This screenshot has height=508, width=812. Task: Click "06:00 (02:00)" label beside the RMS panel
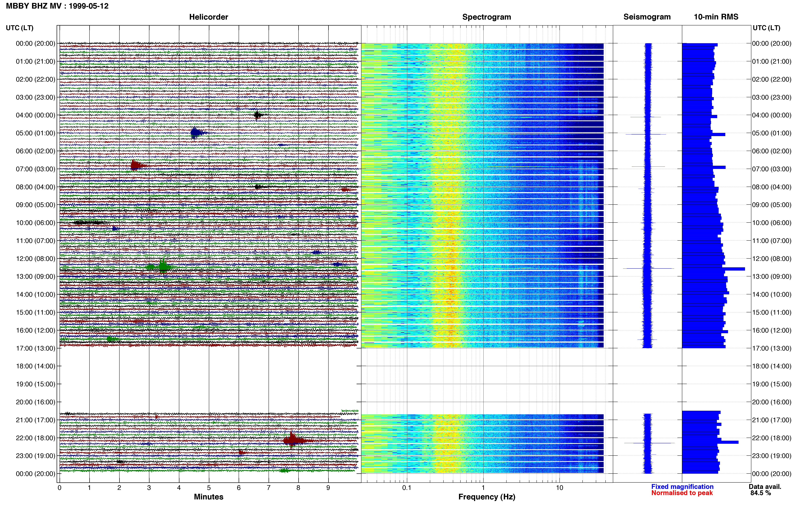772,151
